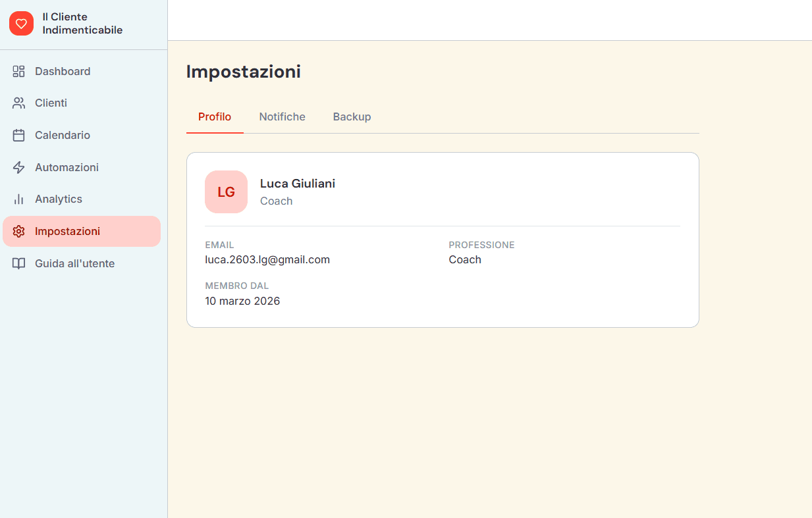Viewport: 812px width, 518px height.
Task: Click the Coach subtitle under the name
Action: point(276,201)
